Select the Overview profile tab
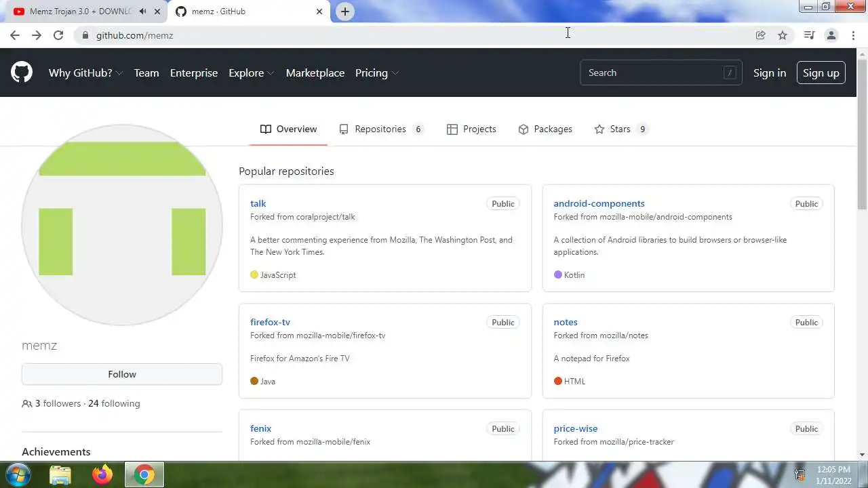The width and height of the screenshot is (868, 488). click(288, 129)
